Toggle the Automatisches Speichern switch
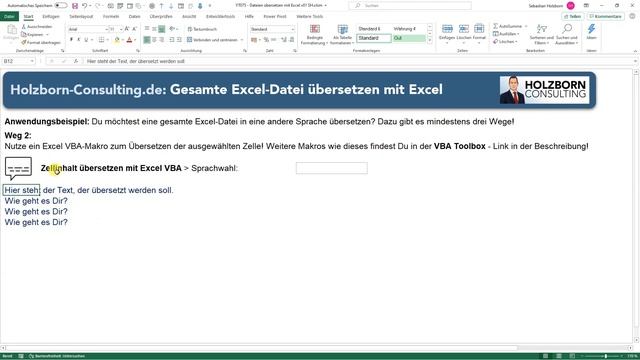640x360 pixels. (61, 6)
